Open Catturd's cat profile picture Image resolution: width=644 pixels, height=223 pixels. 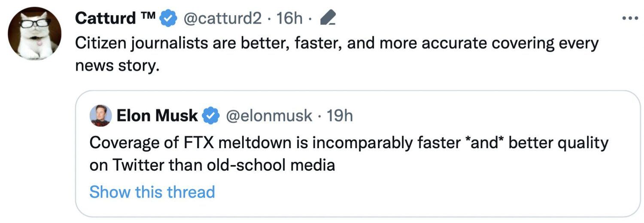pyautogui.click(x=35, y=34)
